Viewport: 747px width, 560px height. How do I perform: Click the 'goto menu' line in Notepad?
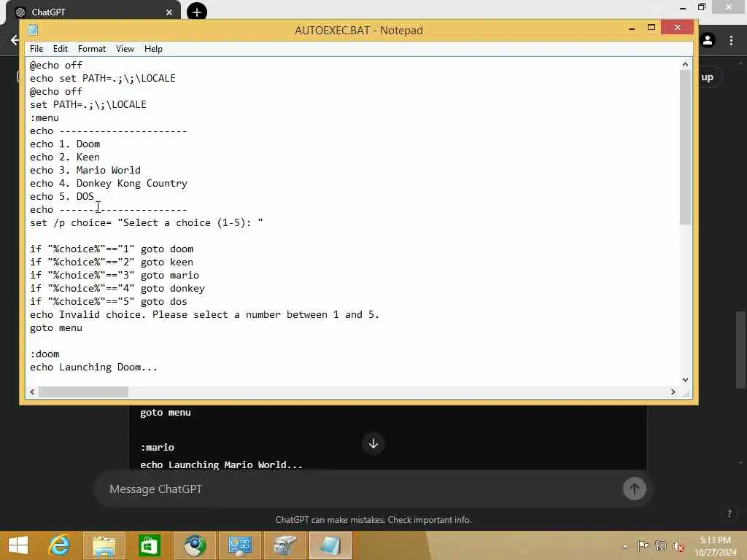click(55, 328)
